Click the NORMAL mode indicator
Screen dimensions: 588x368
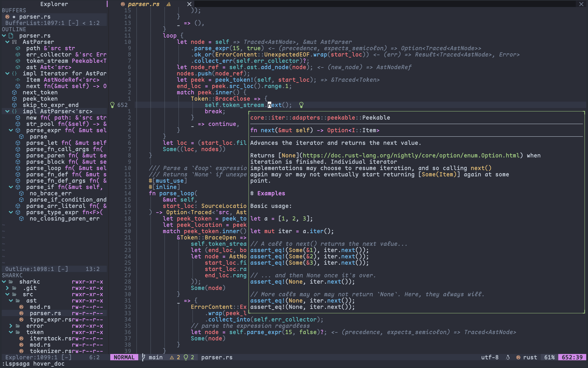pos(124,357)
